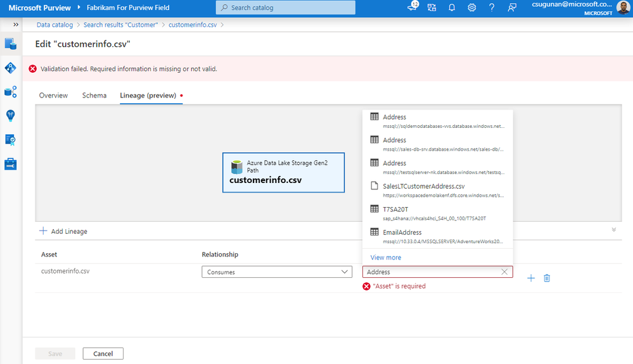
Task: Select the customerinfo.csv lineage node
Action: coord(283,173)
